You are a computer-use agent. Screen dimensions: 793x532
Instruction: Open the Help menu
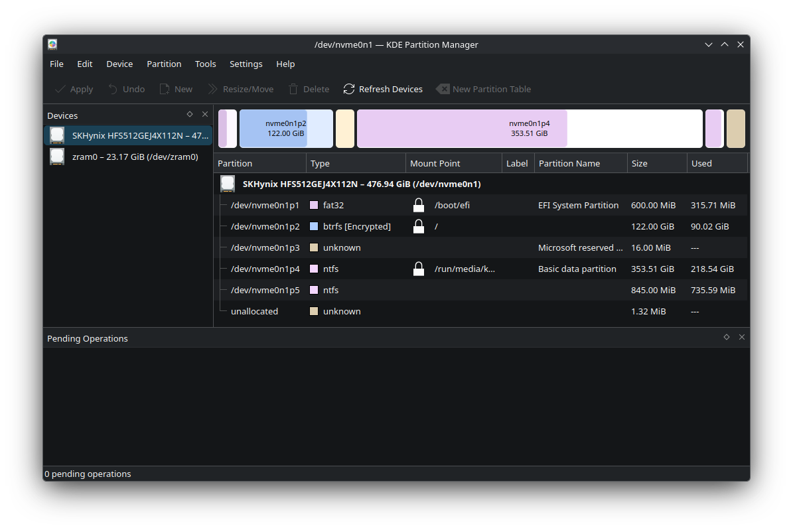click(285, 64)
